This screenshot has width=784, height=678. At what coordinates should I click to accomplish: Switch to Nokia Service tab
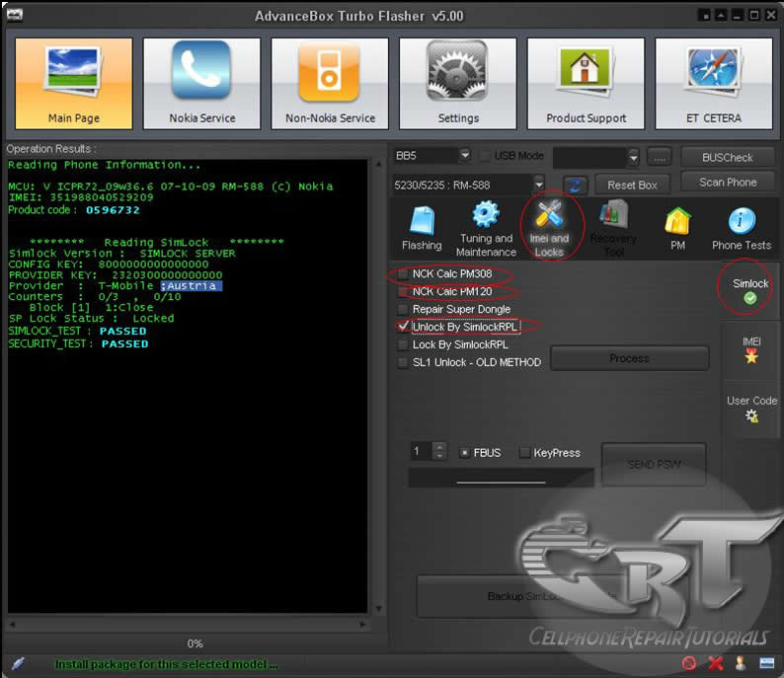click(202, 84)
